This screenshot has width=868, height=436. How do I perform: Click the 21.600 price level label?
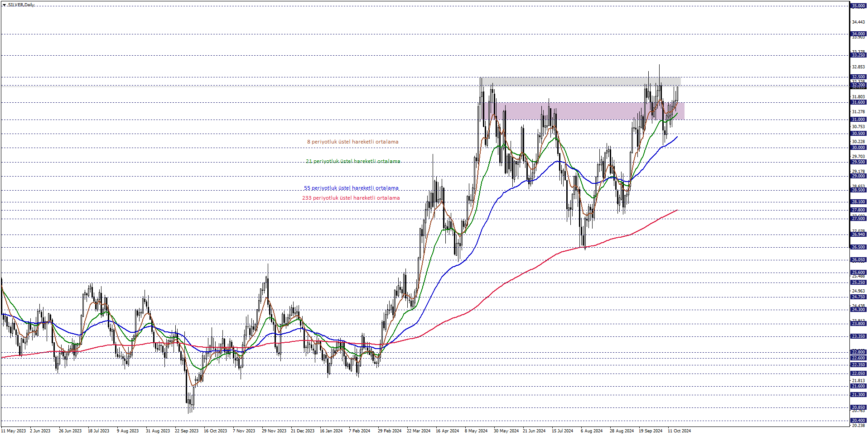(x=858, y=386)
